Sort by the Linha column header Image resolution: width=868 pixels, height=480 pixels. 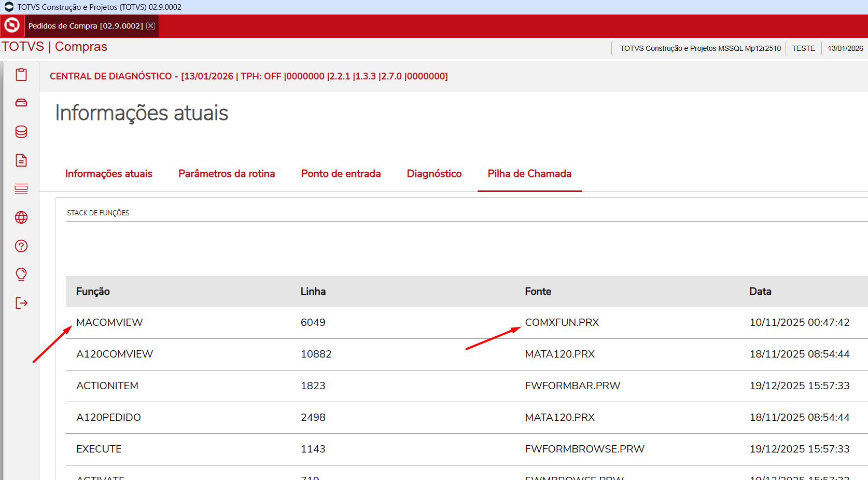pyautogui.click(x=313, y=292)
